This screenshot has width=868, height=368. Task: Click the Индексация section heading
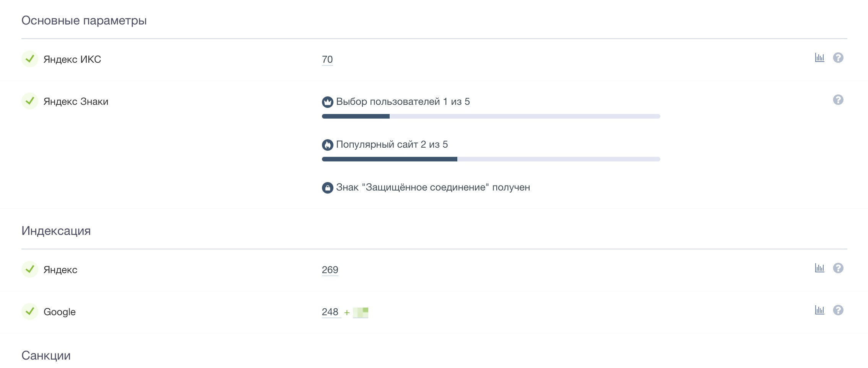click(56, 231)
